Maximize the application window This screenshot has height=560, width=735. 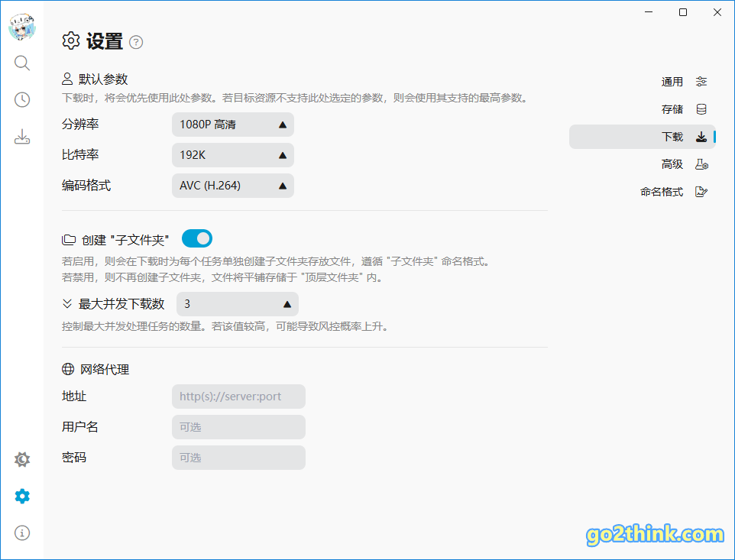tap(683, 12)
